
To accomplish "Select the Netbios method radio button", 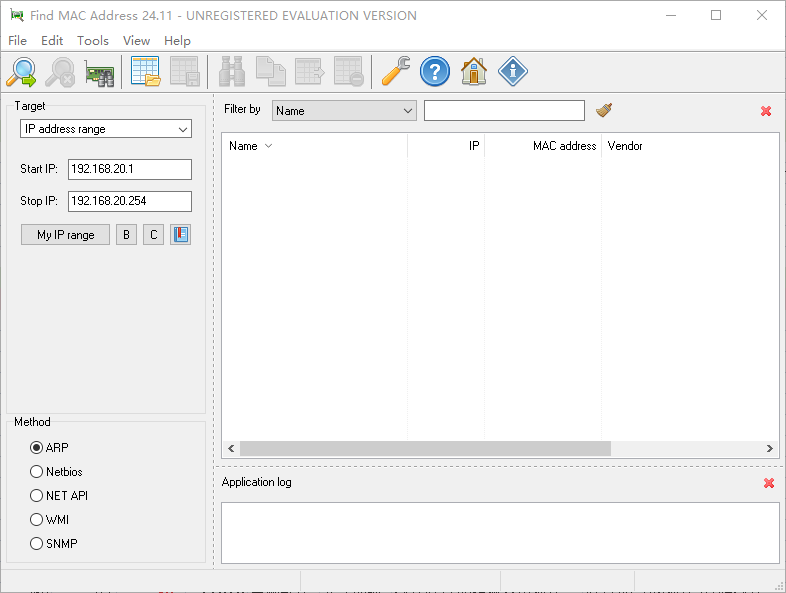I will coord(37,471).
